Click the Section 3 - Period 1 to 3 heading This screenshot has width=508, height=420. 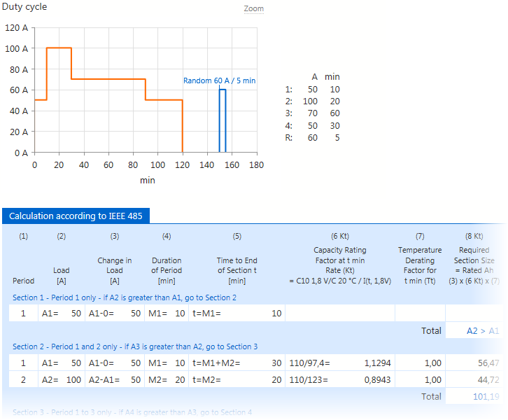click(132, 412)
